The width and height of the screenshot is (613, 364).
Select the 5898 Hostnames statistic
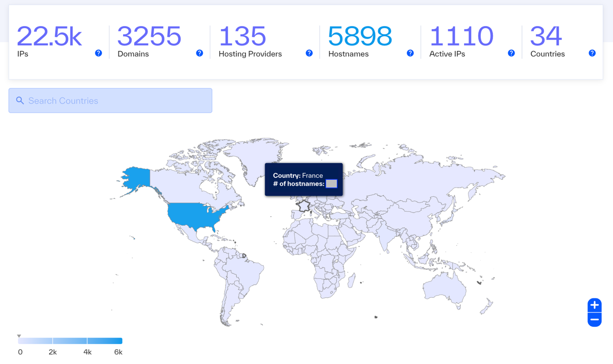click(x=360, y=42)
